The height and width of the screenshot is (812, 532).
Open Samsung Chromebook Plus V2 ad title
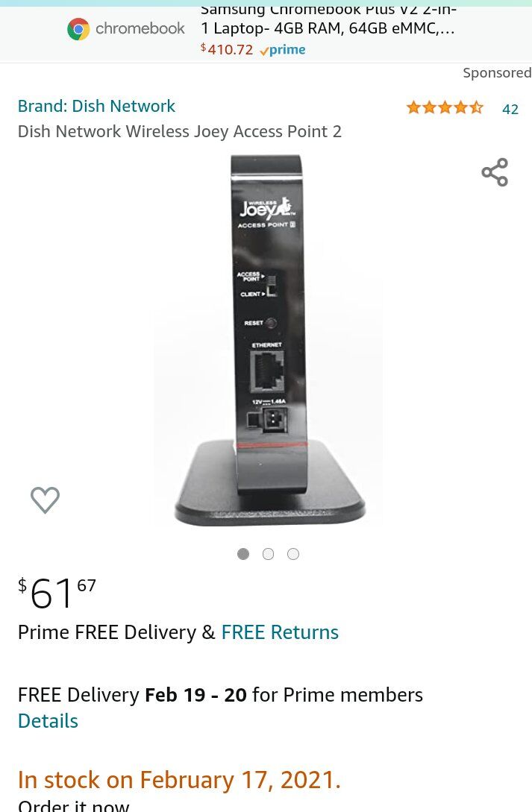click(x=328, y=19)
